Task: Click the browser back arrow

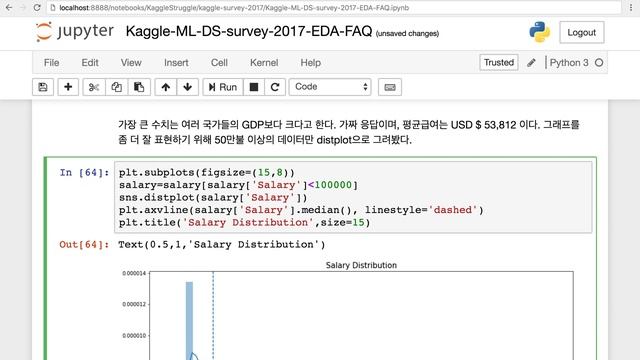Action: [x=8, y=7]
